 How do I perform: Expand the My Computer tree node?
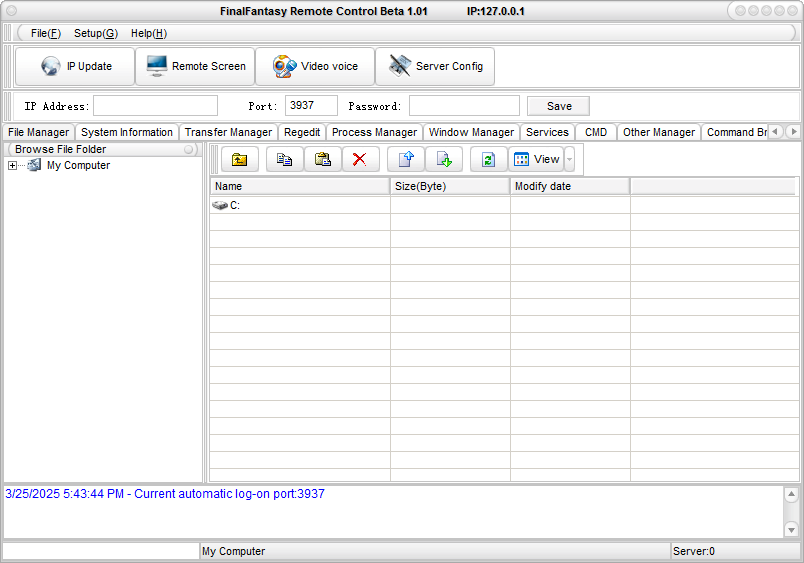tap(12, 166)
